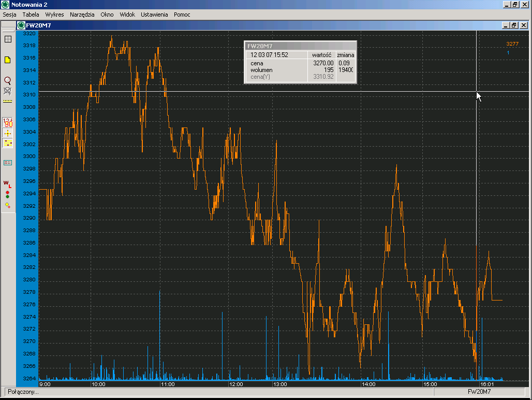Toggle the crosshair cursor mode icon
The width and height of the screenshot is (532, 400).
click(x=8, y=133)
